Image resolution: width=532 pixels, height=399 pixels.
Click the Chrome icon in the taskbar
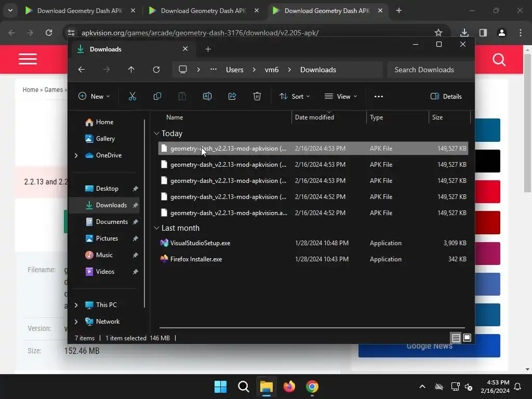[312, 387]
